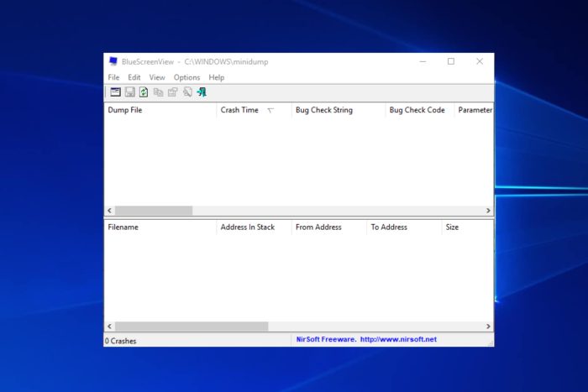Sort by the Bug Check String column
588x392 pixels.
tap(339, 110)
